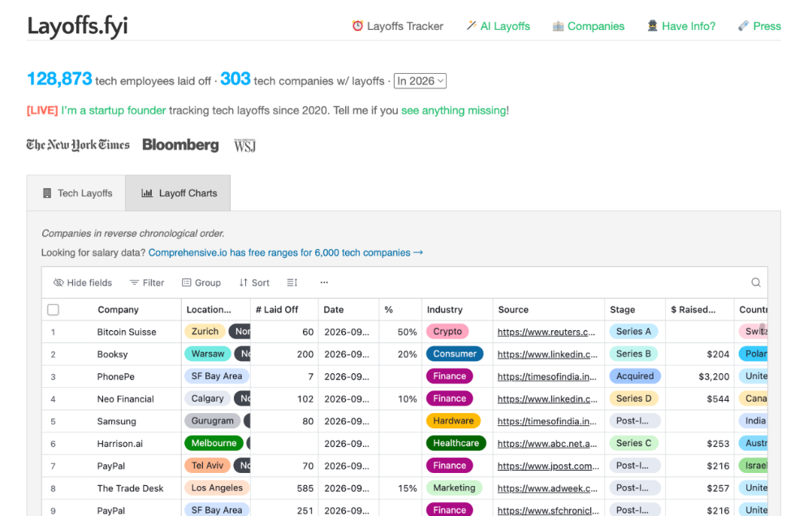Click the Zurich location tag
Image resolution: width=812 pixels, height=516 pixels.
[x=205, y=331]
